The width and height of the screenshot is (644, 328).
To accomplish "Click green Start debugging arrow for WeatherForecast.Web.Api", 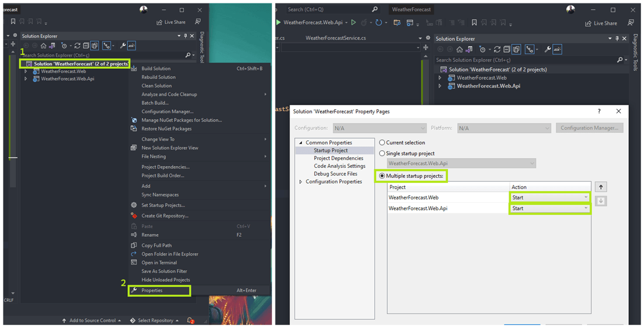I will [279, 22].
